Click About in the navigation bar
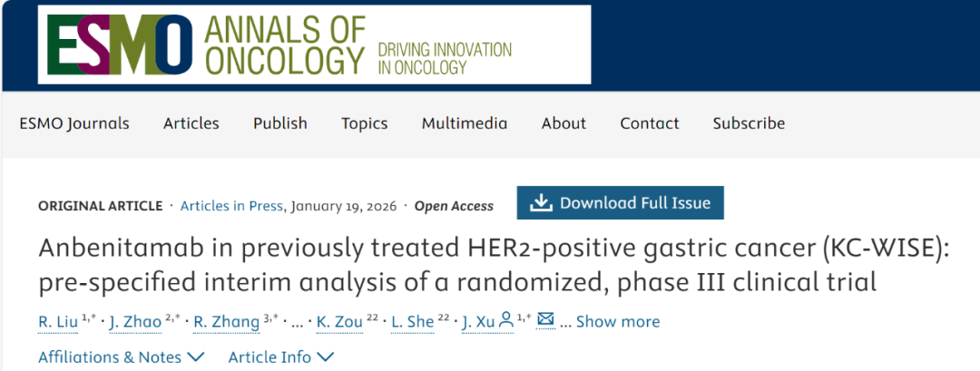 coord(563,123)
